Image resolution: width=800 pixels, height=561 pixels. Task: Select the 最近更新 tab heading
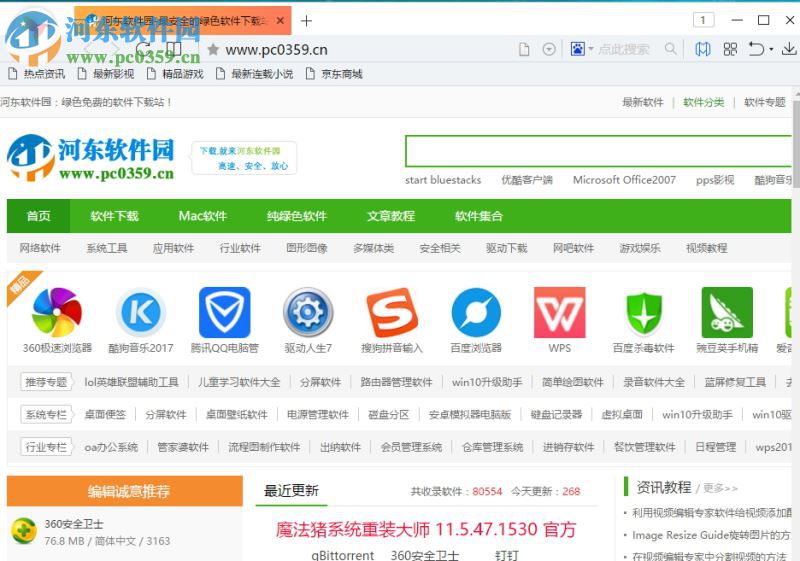(291, 491)
